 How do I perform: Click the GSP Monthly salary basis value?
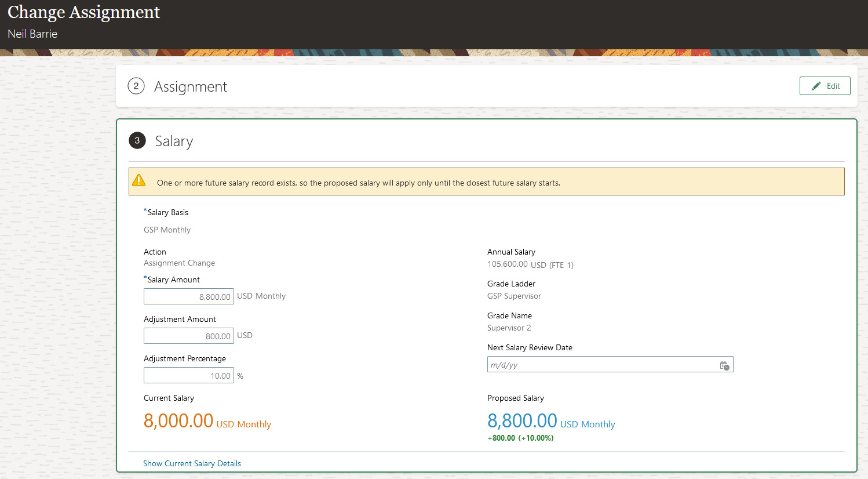[x=167, y=230]
